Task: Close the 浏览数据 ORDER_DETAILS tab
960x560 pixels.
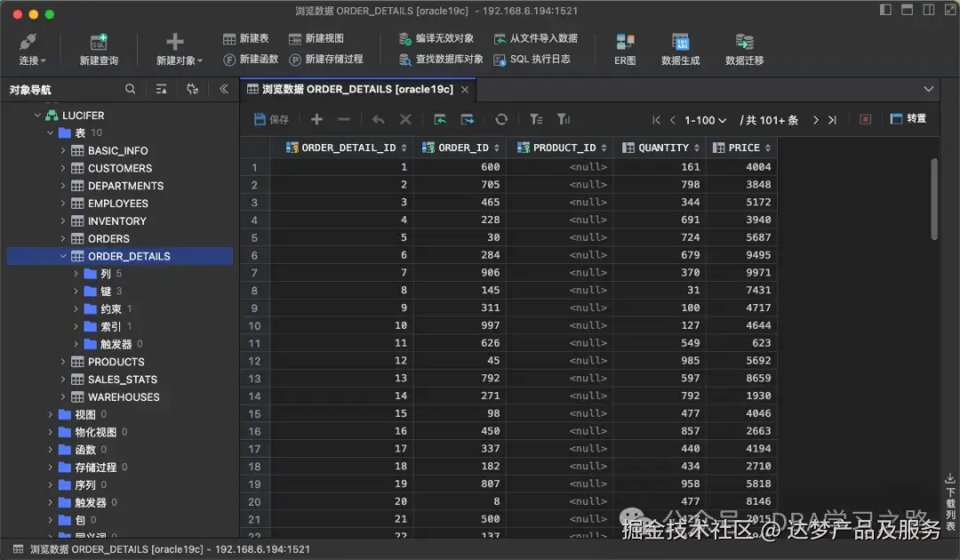Action: tap(465, 90)
